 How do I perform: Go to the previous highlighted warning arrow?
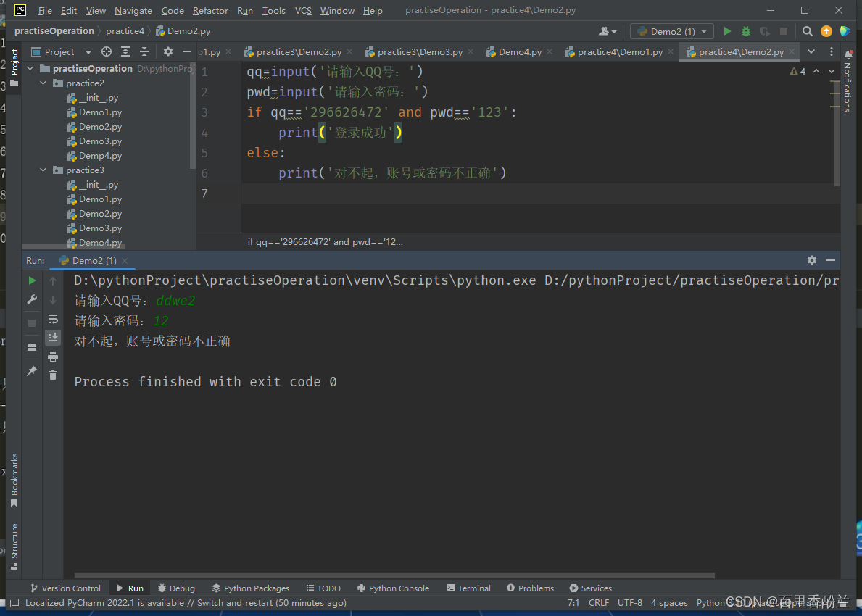(816, 72)
